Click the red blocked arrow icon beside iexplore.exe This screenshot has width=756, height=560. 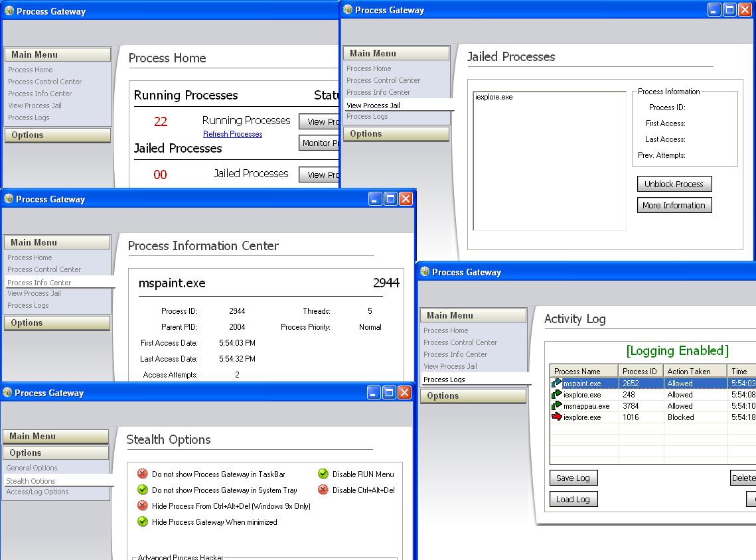click(557, 417)
